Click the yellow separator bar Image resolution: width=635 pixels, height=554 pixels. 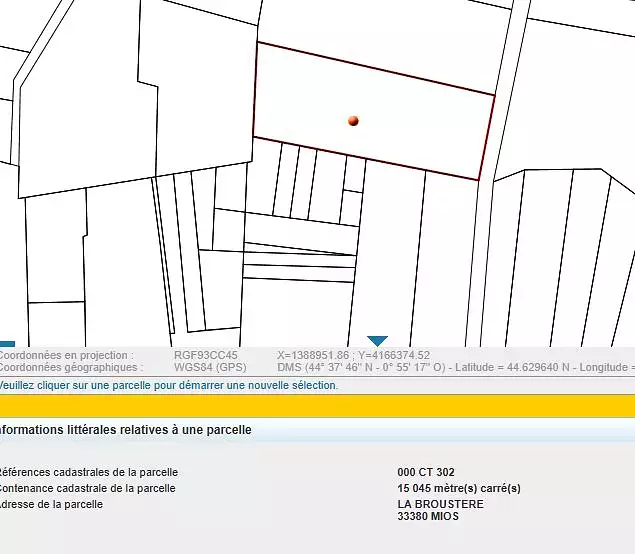click(317, 405)
